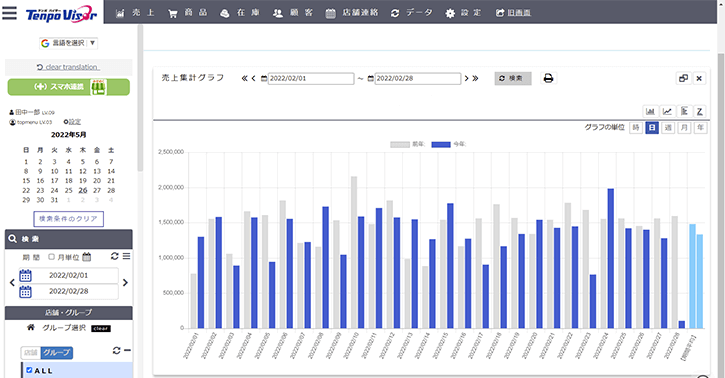Switch to horizontal bar chart view
Image resolution: width=725 pixels, height=378 pixels.
(684, 111)
